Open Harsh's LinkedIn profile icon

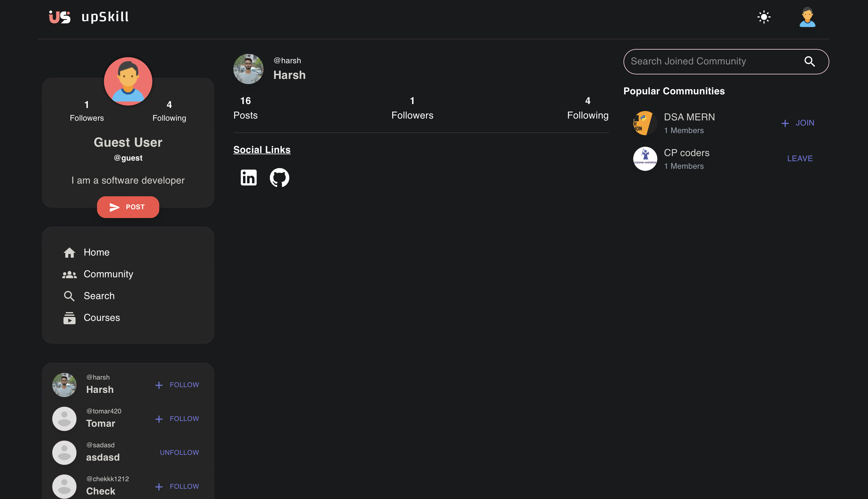(x=248, y=178)
